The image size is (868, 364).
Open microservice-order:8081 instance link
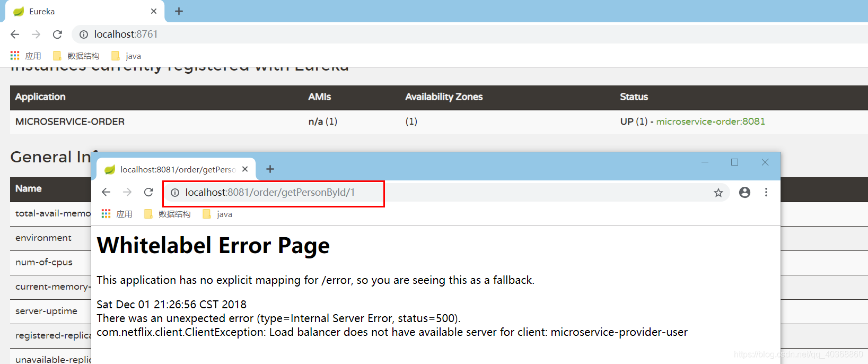pyautogui.click(x=711, y=122)
